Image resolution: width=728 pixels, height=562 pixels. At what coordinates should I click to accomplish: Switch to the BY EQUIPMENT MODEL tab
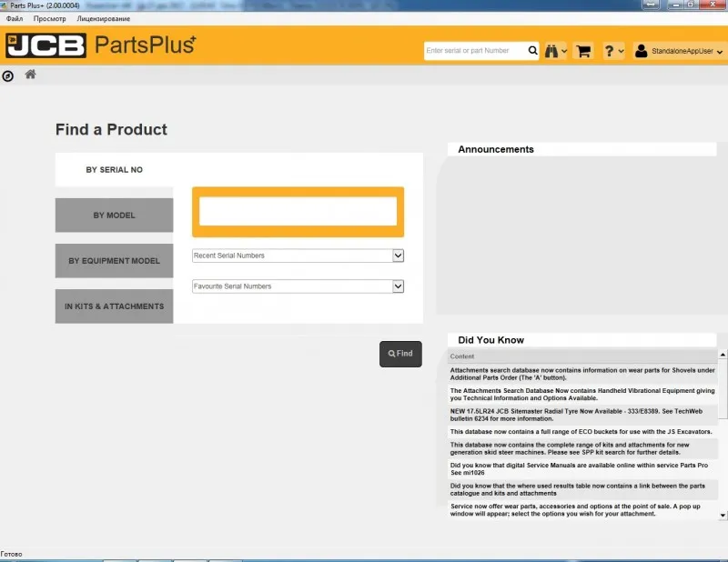(115, 261)
